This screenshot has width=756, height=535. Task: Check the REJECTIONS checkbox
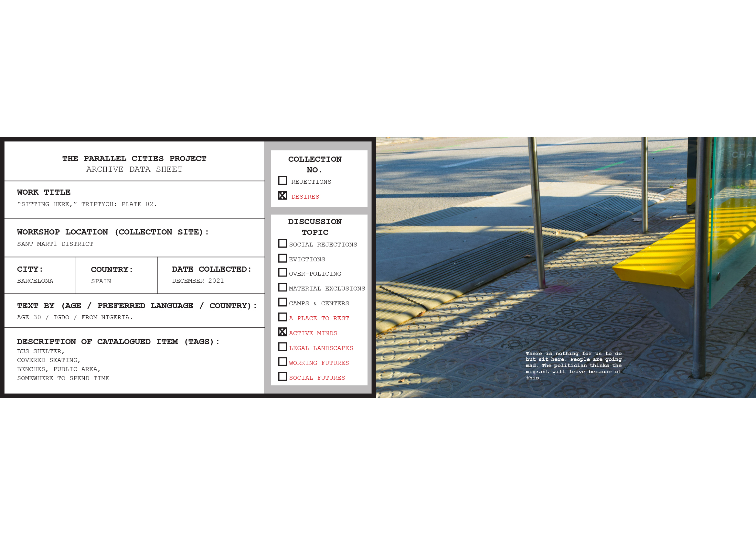click(282, 180)
